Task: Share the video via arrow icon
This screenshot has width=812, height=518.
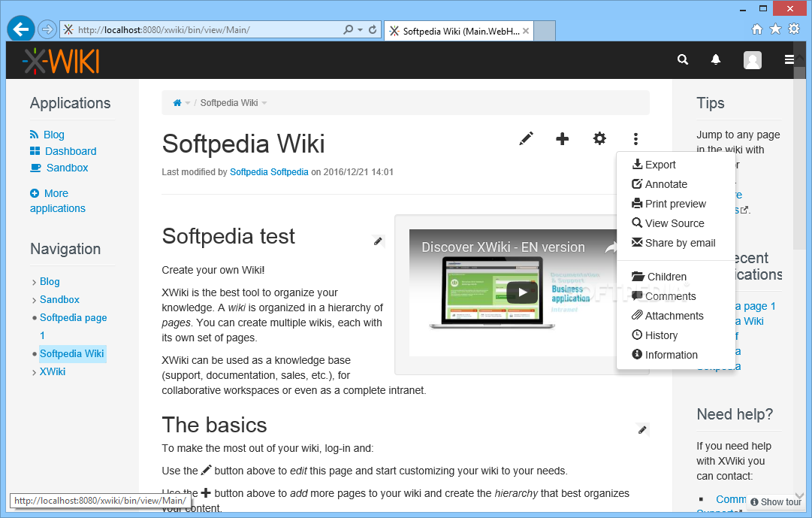Action: pos(611,248)
